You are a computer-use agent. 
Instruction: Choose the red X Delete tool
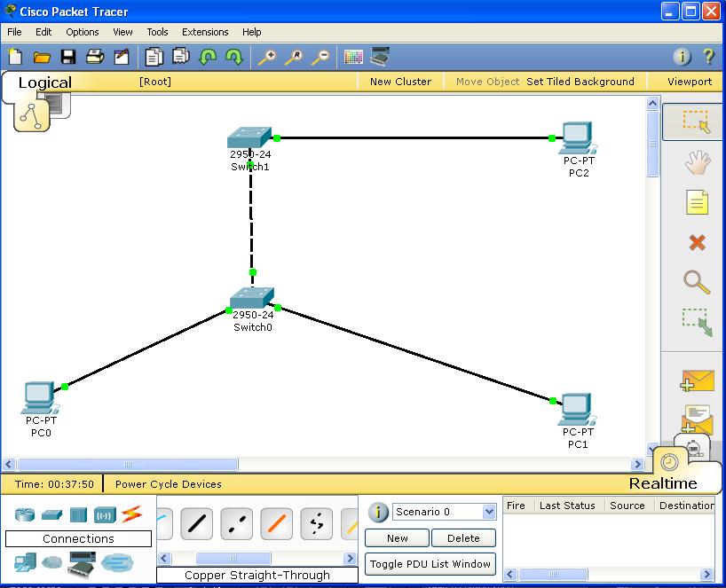pos(698,242)
